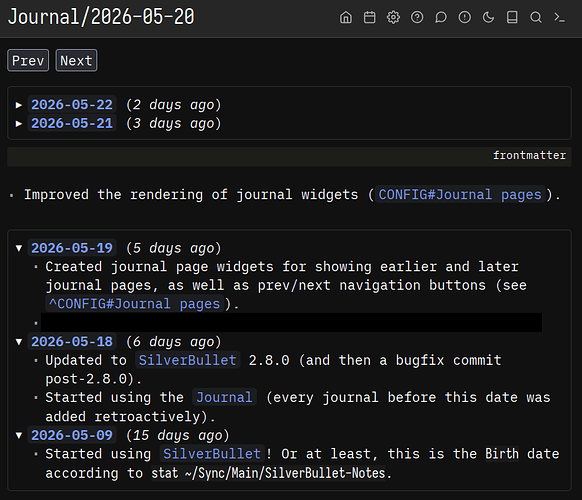The height and width of the screenshot is (500, 582).
Task: Open the book page picker icon
Action: (x=512, y=17)
